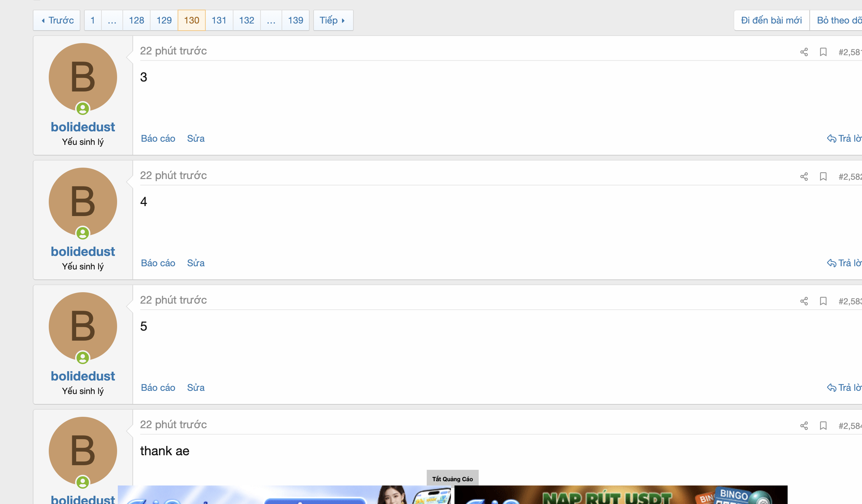Screen dimensions: 862x504
Task: Share the "thank ae" post
Action: pyautogui.click(x=804, y=426)
